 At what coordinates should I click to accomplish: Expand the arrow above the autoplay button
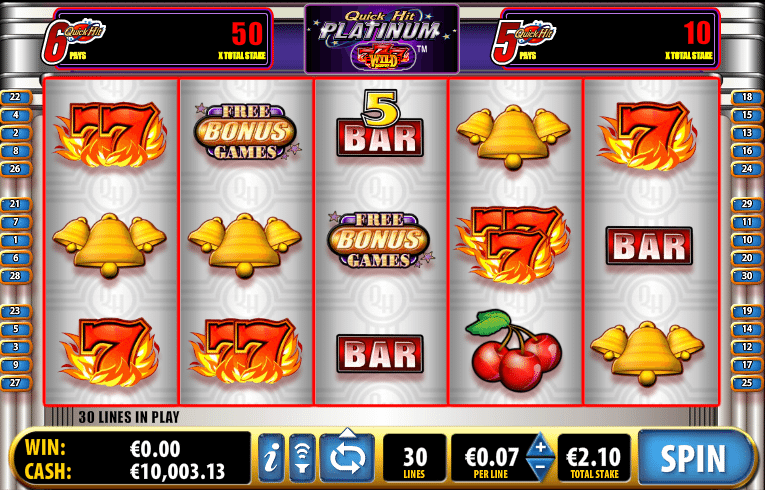(347, 432)
